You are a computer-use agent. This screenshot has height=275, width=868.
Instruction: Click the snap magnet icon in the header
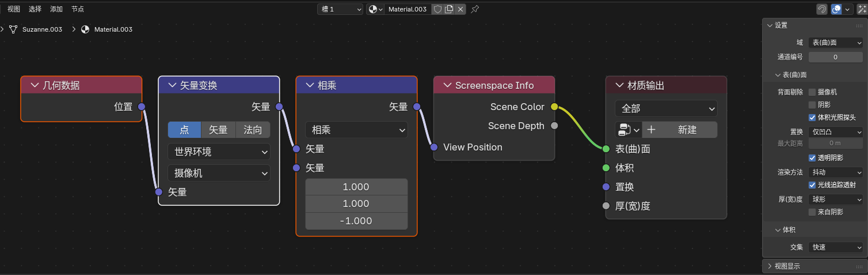(822, 9)
